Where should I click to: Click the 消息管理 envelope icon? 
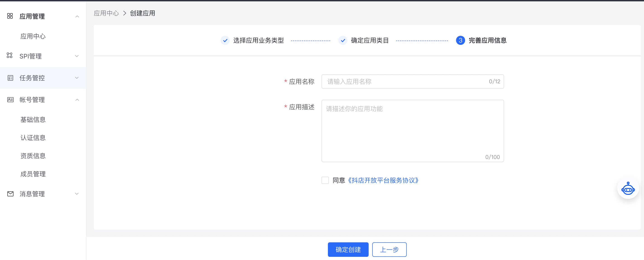pyautogui.click(x=10, y=194)
